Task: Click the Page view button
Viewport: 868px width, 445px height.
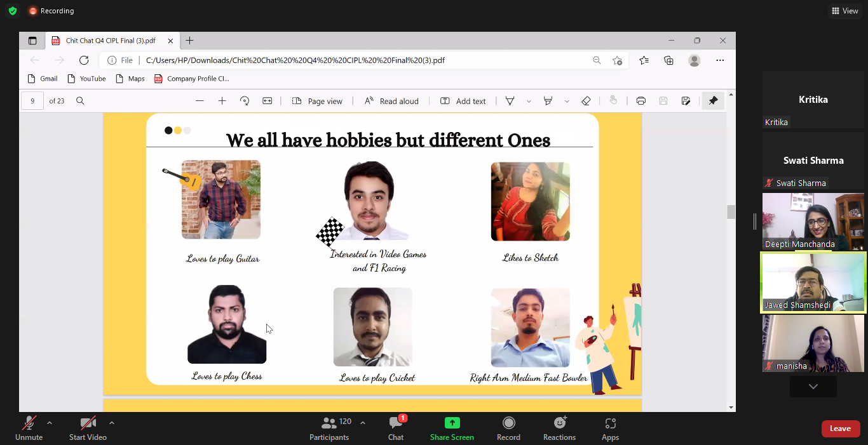Action: [317, 101]
